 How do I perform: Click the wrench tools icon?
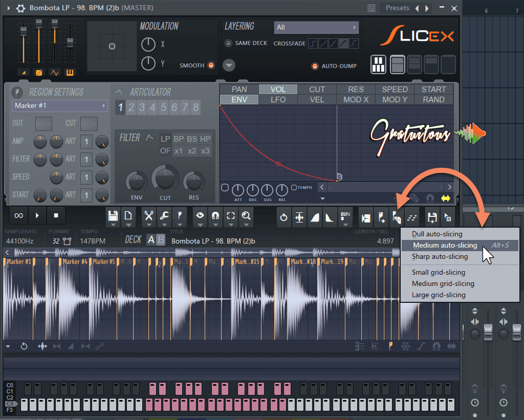click(165, 216)
